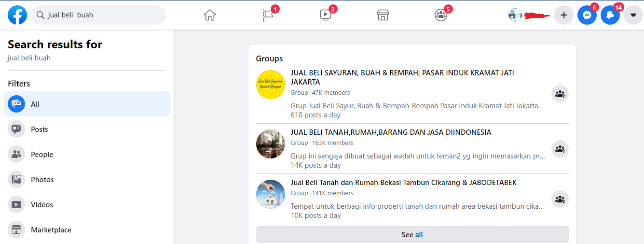Select the Photos filter

click(x=87, y=179)
